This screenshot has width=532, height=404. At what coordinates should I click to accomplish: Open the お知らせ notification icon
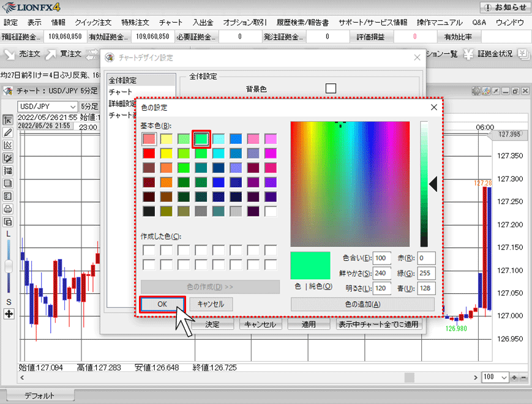pyautogui.click(x=487, y=7)
